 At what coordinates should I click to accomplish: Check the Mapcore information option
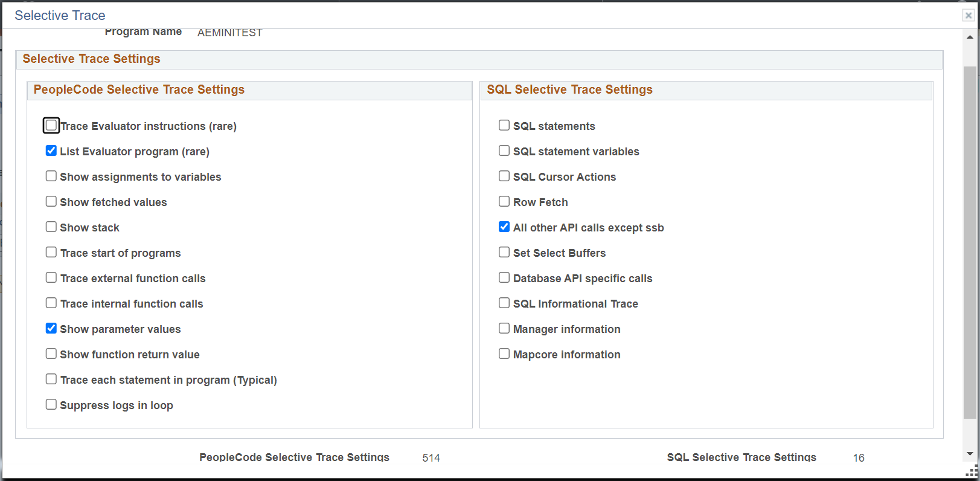(x=504, y=354)
